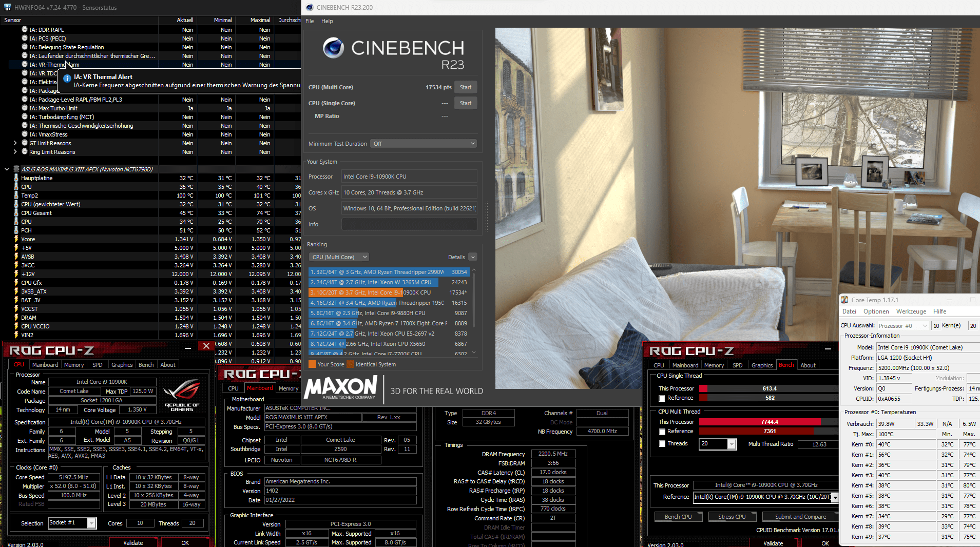Select ranking row AMD Ryzen Threadripper 2990W
The width and height of the screenshot is (980, 547).
coord(389,272)
